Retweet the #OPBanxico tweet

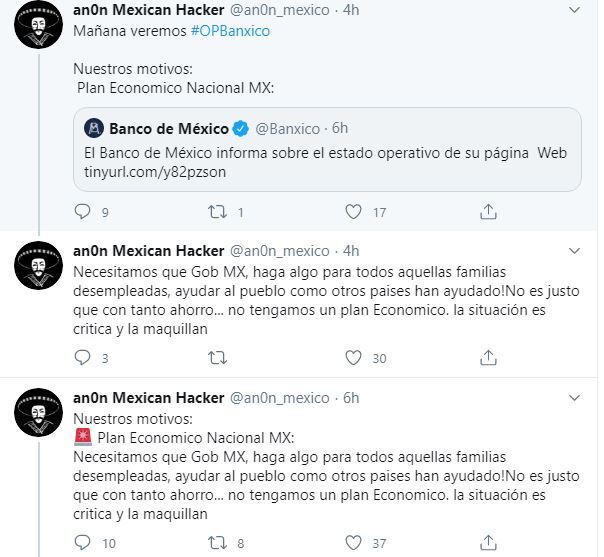217,212
